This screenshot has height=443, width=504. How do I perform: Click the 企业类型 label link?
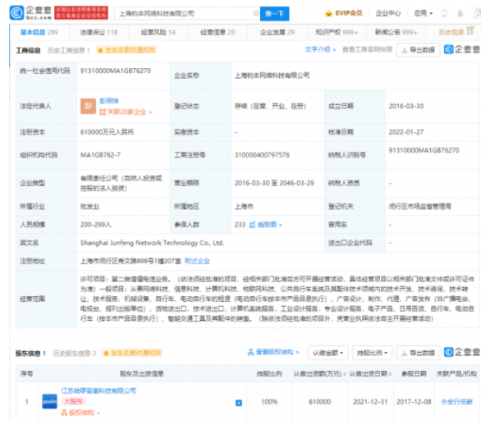pyautogui.click(x=33, y=183)
